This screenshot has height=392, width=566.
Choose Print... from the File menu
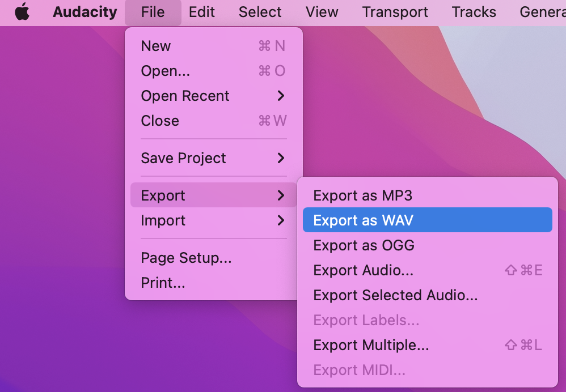click(x=214, y=282)
